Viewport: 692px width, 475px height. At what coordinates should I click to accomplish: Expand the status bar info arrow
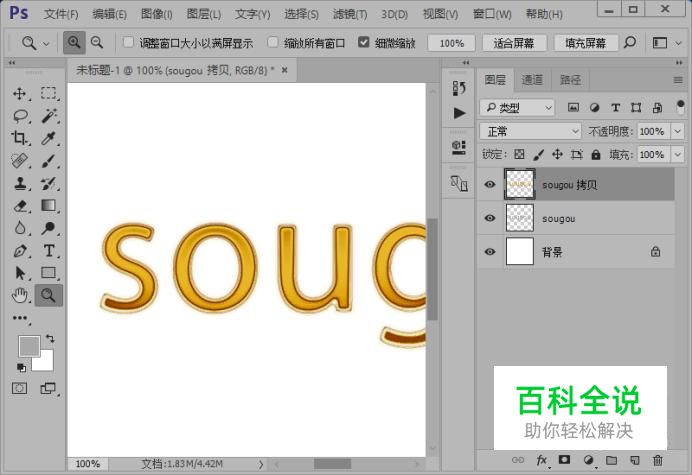(x=261, y=464)
